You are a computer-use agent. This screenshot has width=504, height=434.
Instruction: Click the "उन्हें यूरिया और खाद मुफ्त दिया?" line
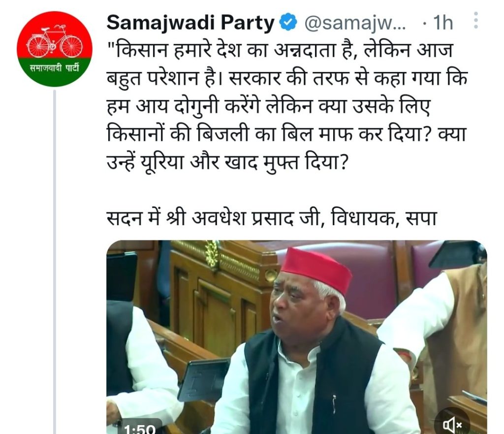pyautogui.click(x=227, y=162)
